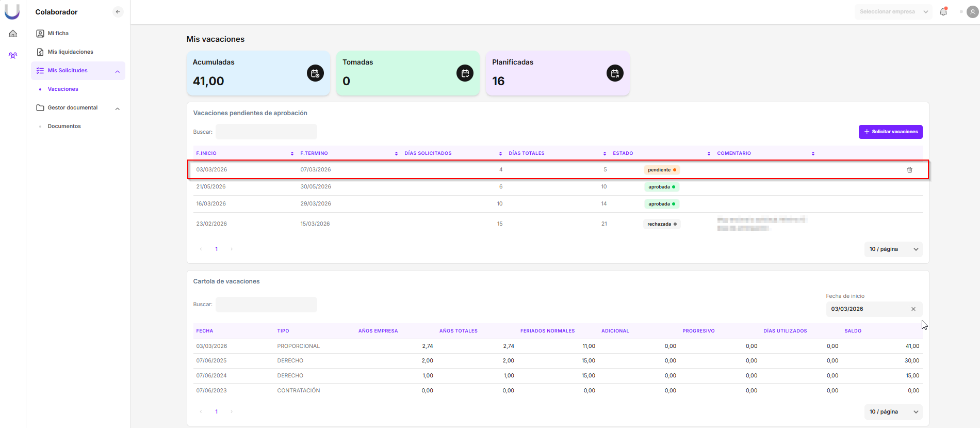Click the Planificadas calendar icon
980x428 pixels.
(x=615, y=73)
